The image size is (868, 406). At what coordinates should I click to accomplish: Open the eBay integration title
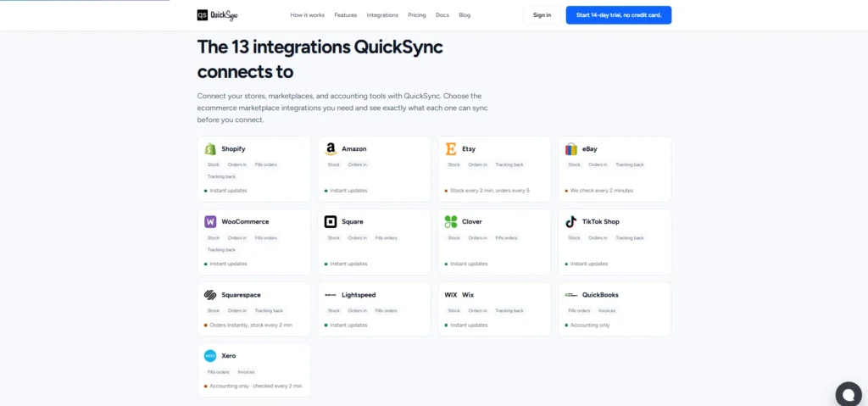590,149
